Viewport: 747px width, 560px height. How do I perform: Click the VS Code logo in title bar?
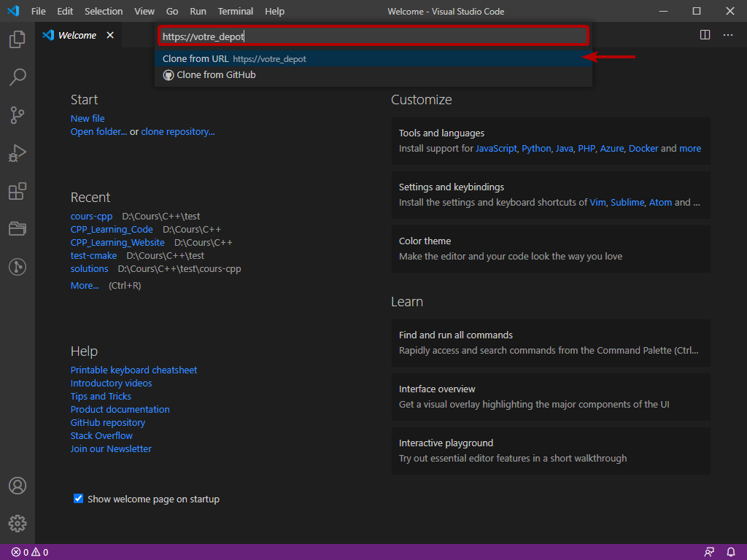click(13, 11)
